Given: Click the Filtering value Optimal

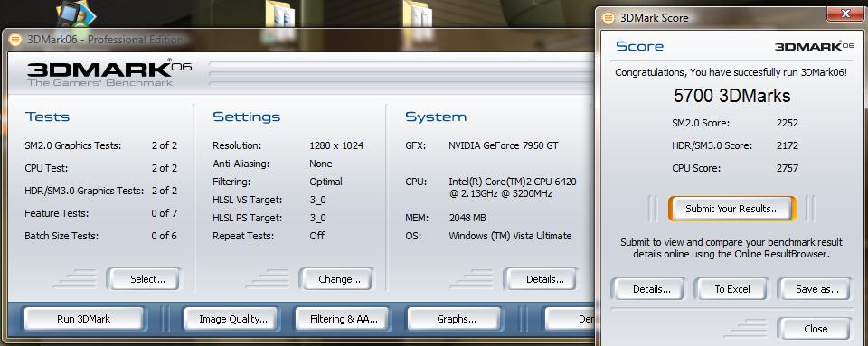Looking at the screenshot, I should 325,182.
